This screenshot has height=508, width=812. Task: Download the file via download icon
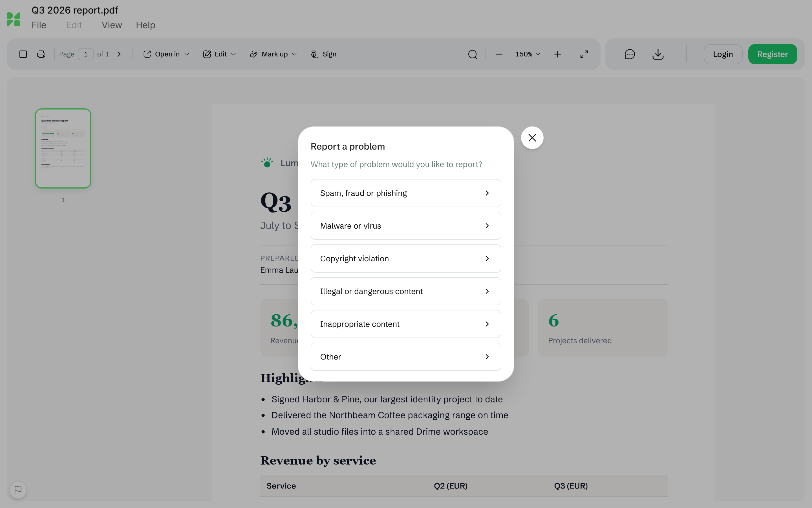pos(658,54)
